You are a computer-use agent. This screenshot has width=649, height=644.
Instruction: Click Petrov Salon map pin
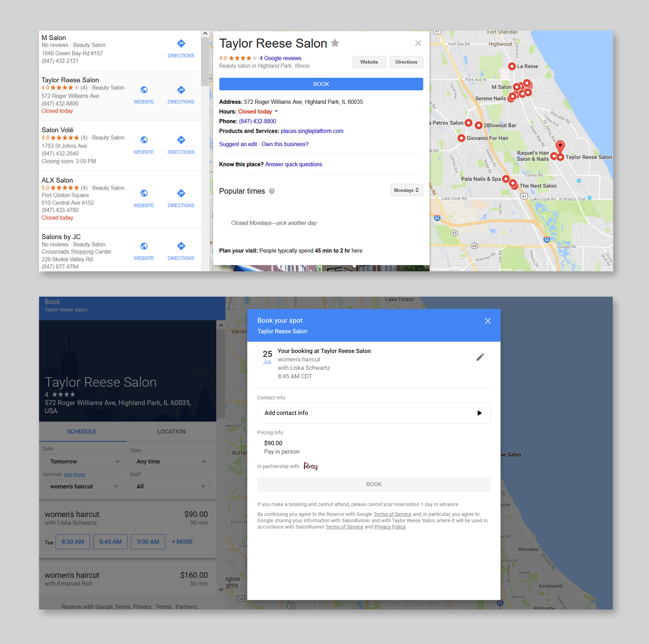(x=469, y=123)
